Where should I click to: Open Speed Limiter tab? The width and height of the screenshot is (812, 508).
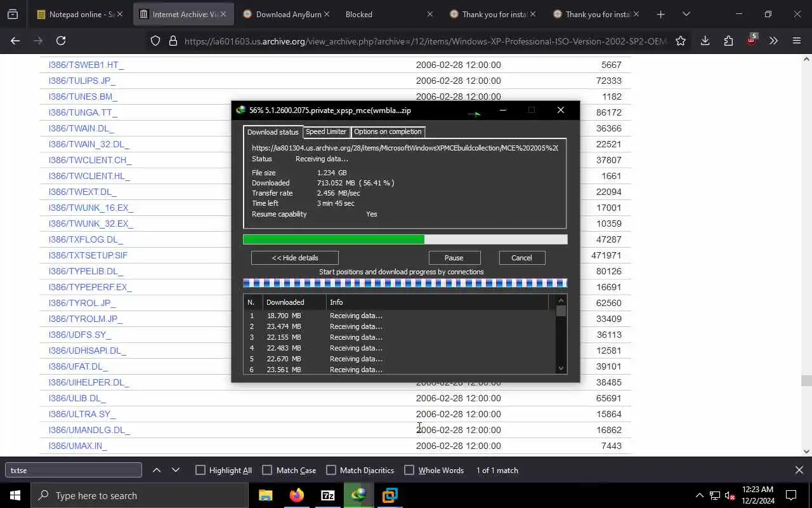(326, 131)
